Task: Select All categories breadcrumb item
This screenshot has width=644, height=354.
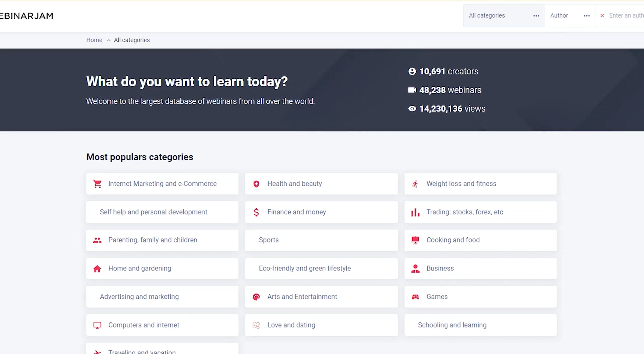Action: [x=132, y=40]
